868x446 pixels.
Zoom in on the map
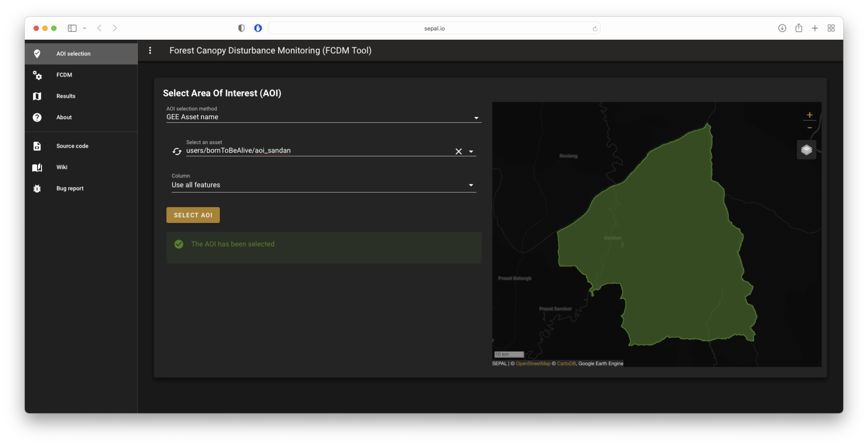[x=809, y=115]
